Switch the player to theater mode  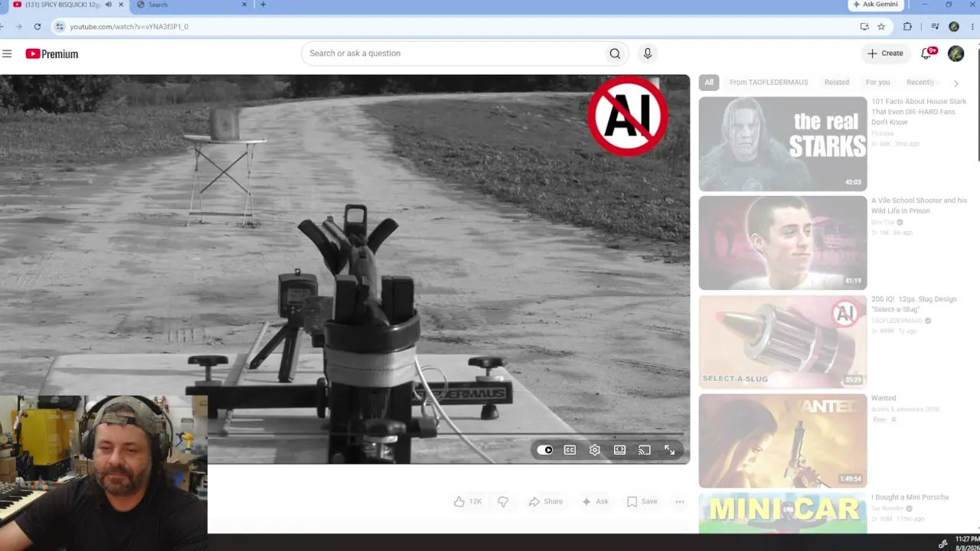619,450
